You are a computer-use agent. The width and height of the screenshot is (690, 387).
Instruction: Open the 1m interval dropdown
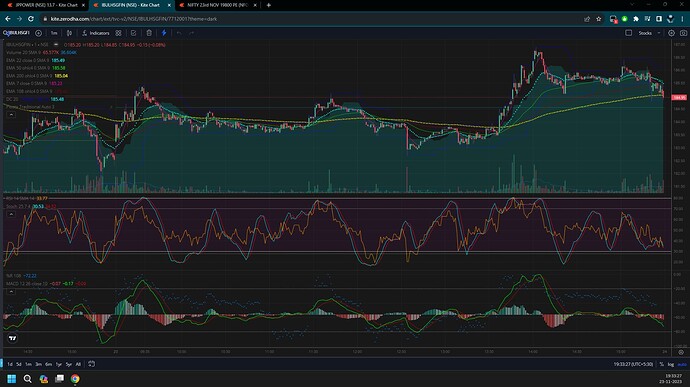pyautogui.click(x=54, y=33)
